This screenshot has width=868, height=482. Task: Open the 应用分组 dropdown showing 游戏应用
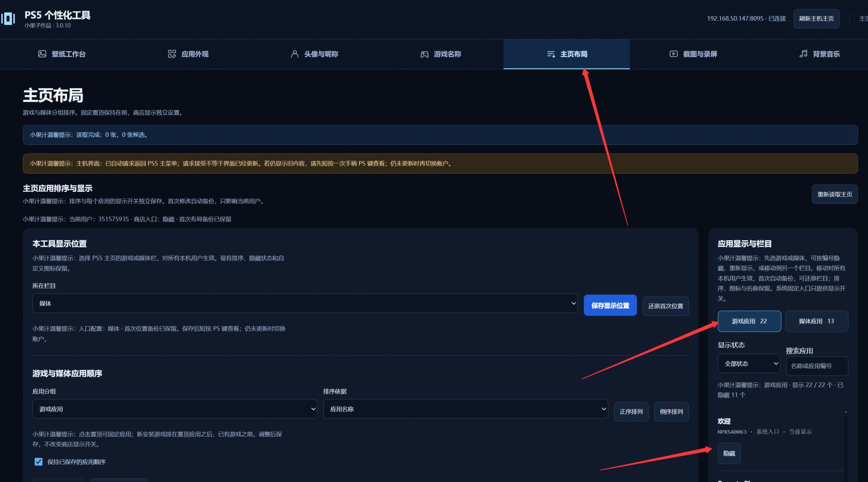point(175,409)
